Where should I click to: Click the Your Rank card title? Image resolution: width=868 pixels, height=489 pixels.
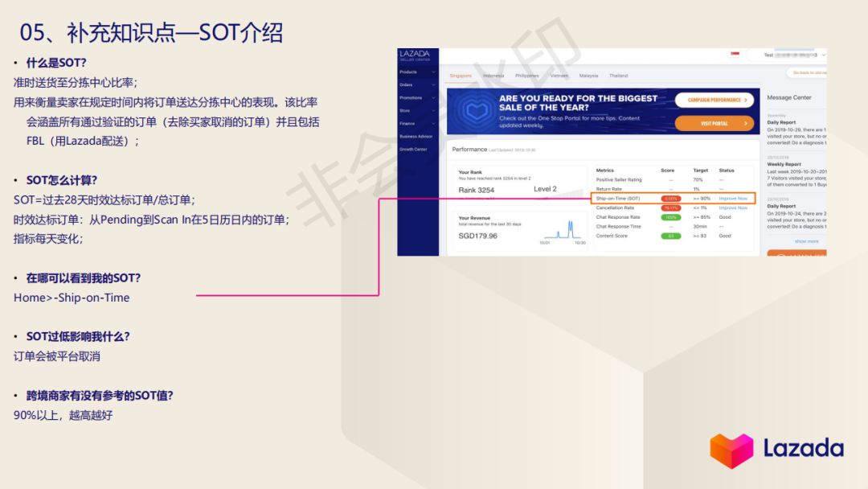click(x=470, y=172)
